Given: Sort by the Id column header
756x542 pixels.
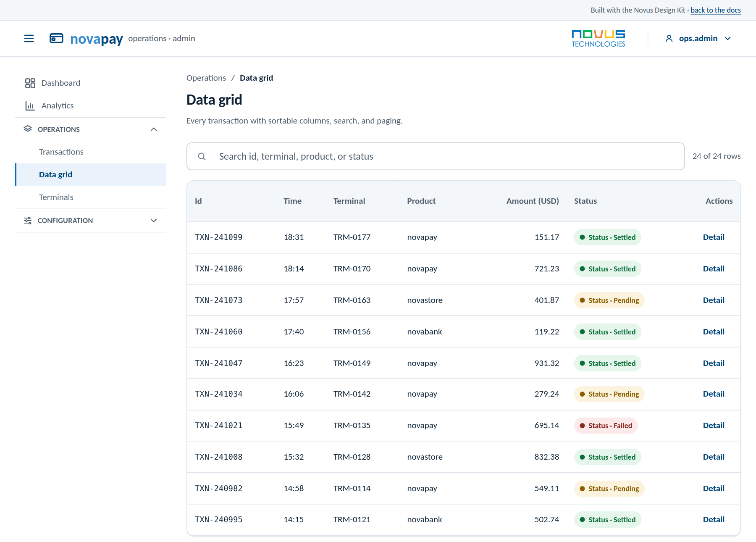Looking at the screenshot, I should (x=198, y=201).
